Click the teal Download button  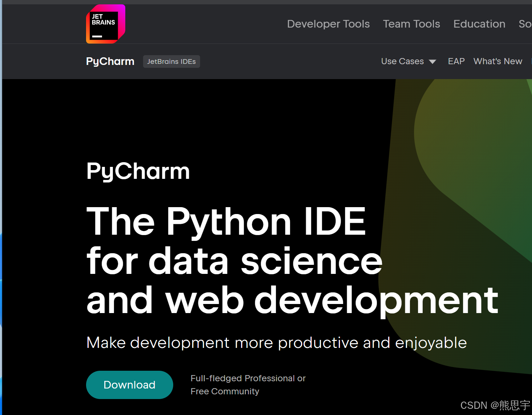[130, 385]
